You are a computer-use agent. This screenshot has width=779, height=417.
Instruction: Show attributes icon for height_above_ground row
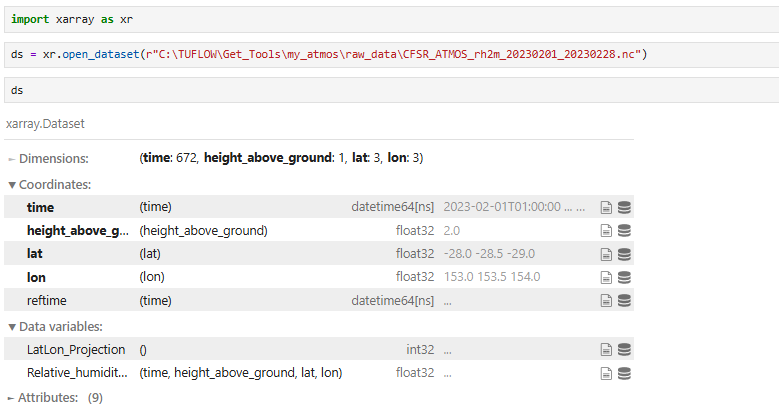coord(606,231)
